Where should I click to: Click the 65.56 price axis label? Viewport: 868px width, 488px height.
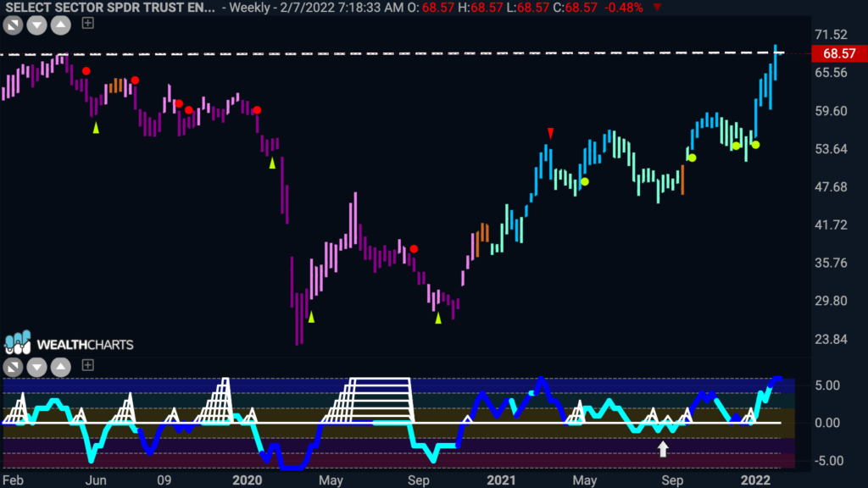tap(831, 73)
